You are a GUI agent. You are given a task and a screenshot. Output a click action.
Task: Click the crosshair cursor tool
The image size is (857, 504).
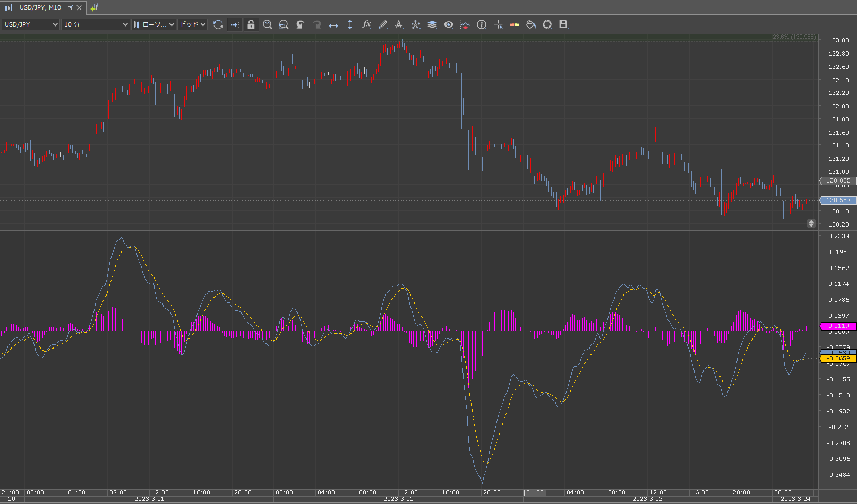498,24
